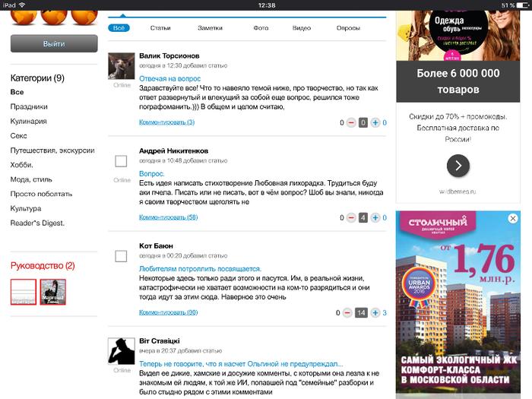Open Валик Торсионов's avatar picture
This screenshot has height=399, width=532.
[x=122, y=66]
